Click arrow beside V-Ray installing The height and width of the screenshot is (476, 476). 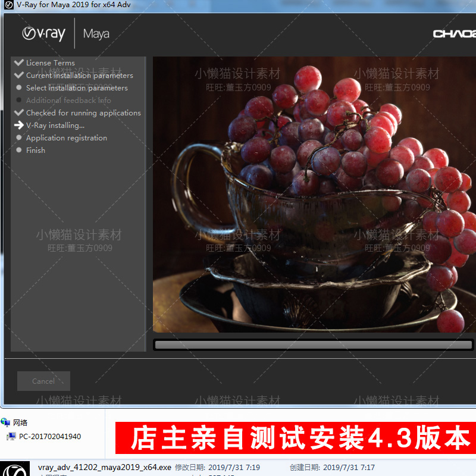19,125
